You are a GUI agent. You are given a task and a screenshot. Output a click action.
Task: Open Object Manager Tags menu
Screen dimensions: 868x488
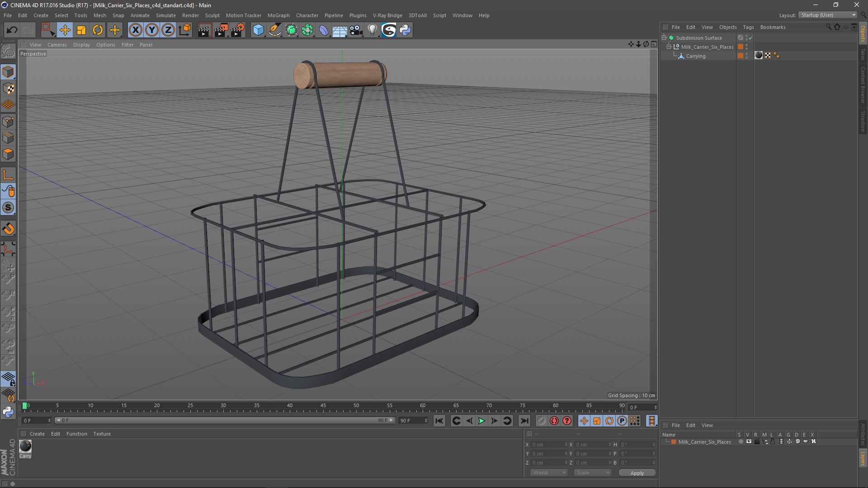tap(748, 27)
